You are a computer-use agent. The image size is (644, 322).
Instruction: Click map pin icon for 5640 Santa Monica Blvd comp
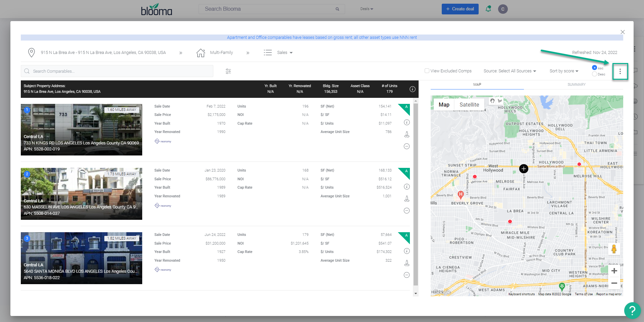coord(407,263)
